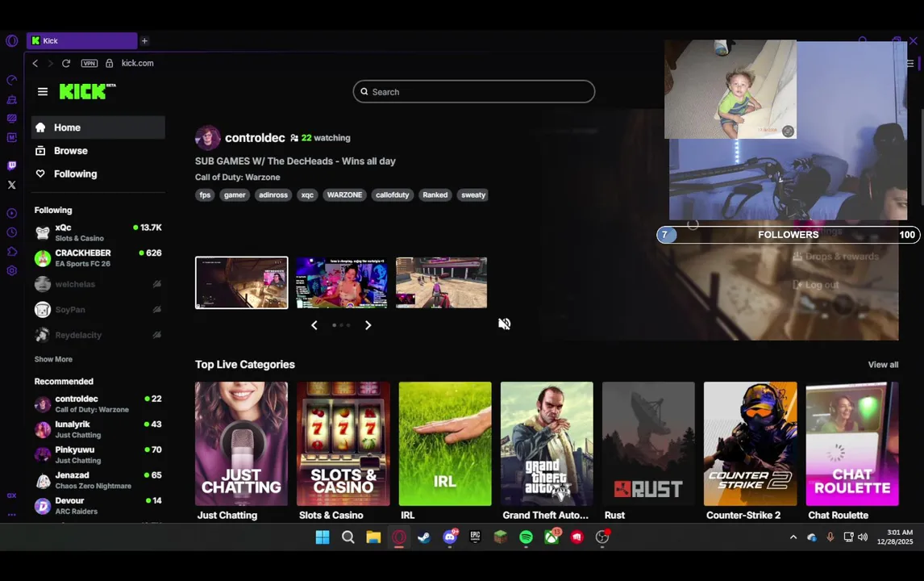
Task: Select first featured stream thumbnail
Action: point(242,282)
